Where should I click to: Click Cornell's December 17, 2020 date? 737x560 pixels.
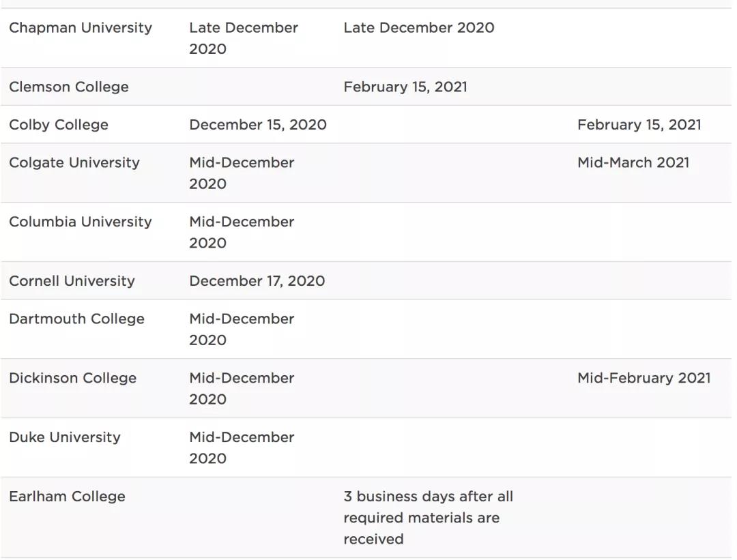257,281
